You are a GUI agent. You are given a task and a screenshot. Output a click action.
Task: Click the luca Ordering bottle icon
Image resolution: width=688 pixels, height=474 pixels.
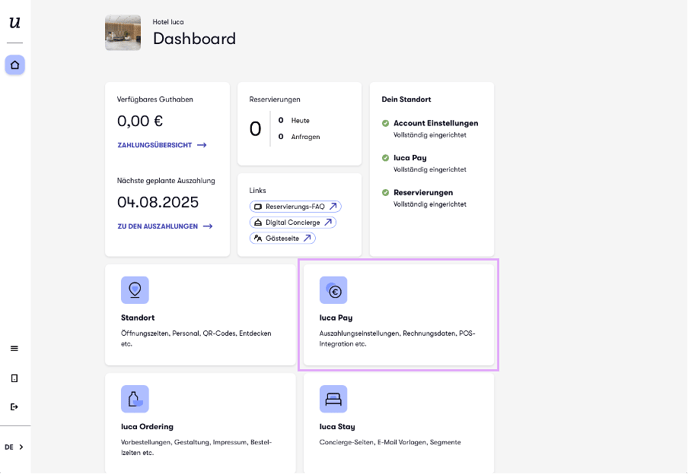click(x=135, y=399)
